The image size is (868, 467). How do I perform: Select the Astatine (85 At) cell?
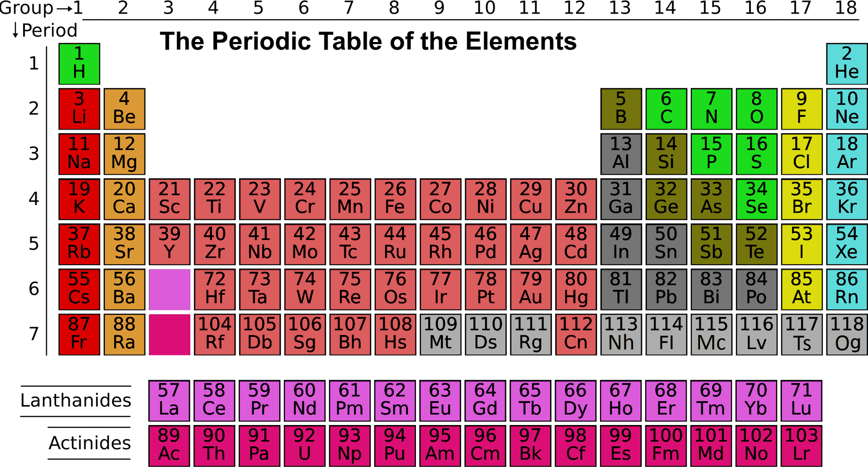(x=802, y=290)
